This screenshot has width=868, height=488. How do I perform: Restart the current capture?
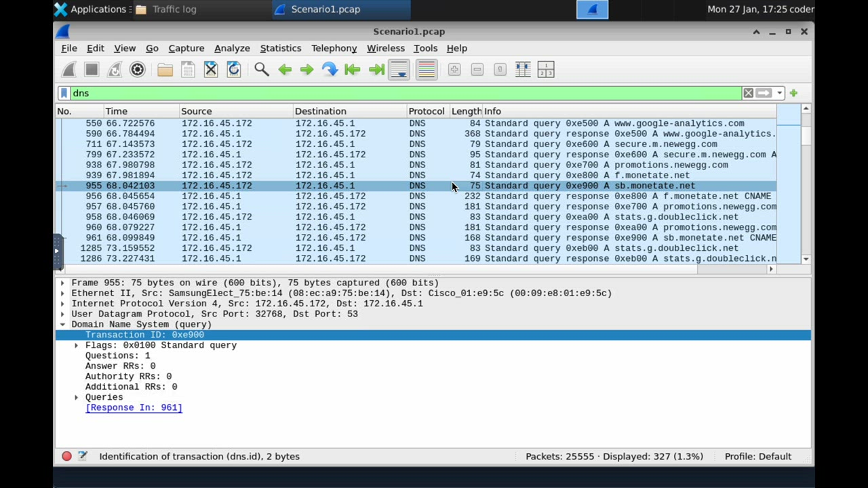(x=115, y=70)
